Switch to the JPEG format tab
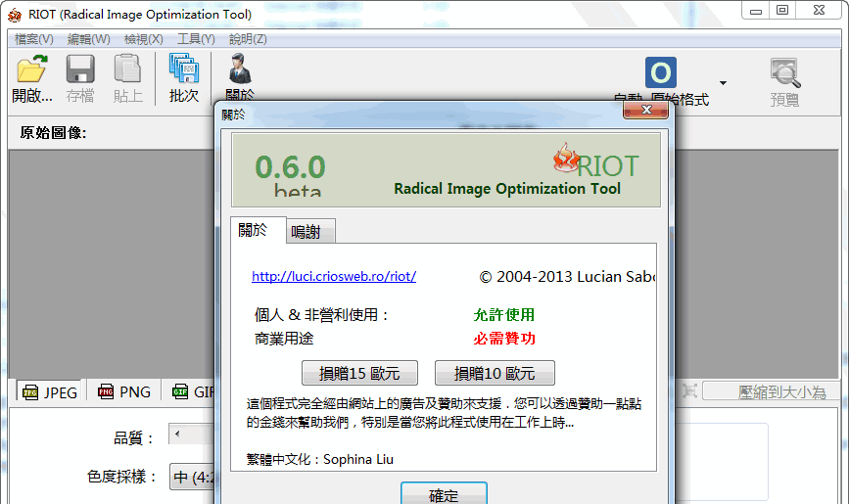This screenshot has width=849, height=504. pos(50,391)
